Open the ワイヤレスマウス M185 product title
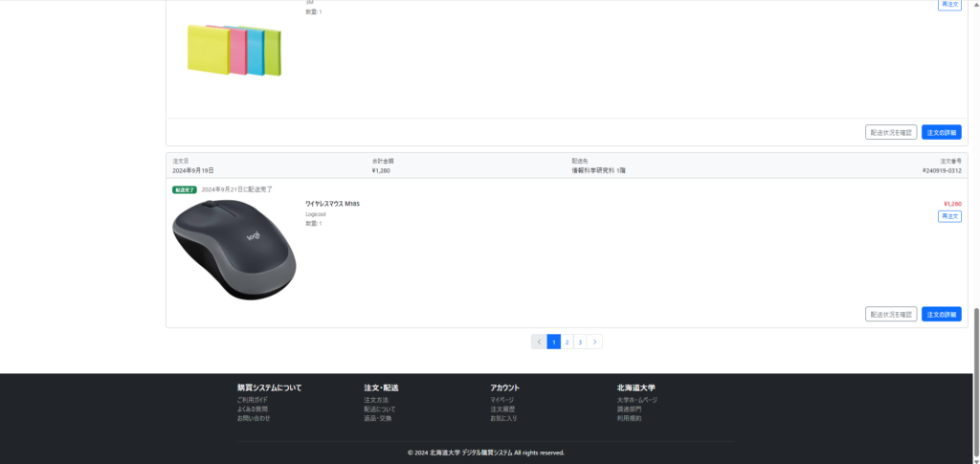980x464 pixels. click(332, 204)
